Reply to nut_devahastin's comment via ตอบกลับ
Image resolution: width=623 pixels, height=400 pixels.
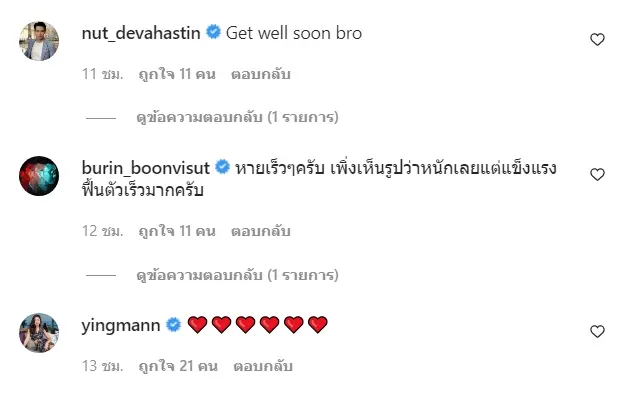pyautogui.click(x=261, y=74)
